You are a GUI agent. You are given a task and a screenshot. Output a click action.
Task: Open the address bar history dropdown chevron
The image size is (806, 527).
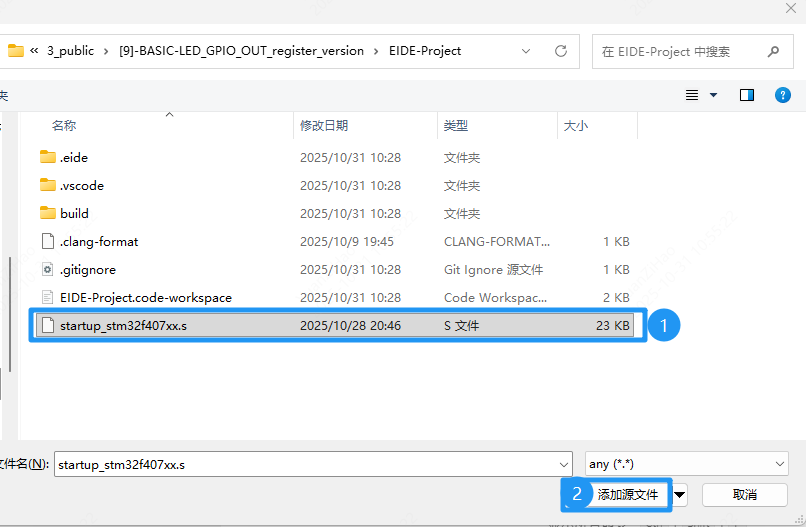pos(526,51)
